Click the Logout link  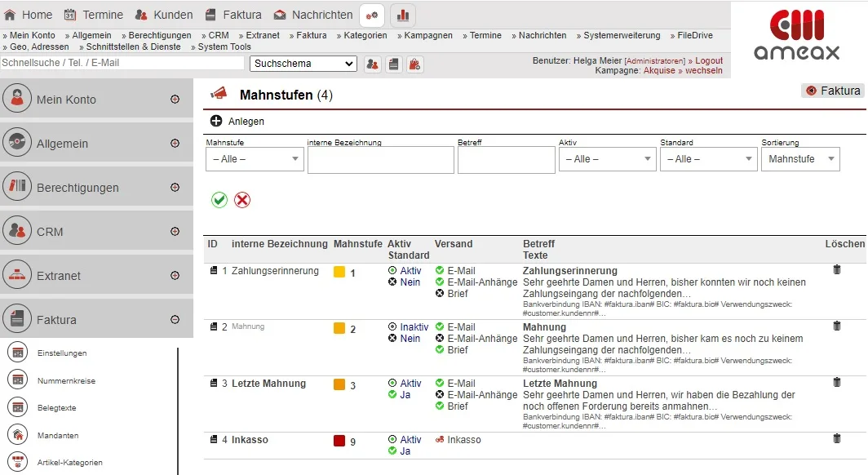click(708, 60)
